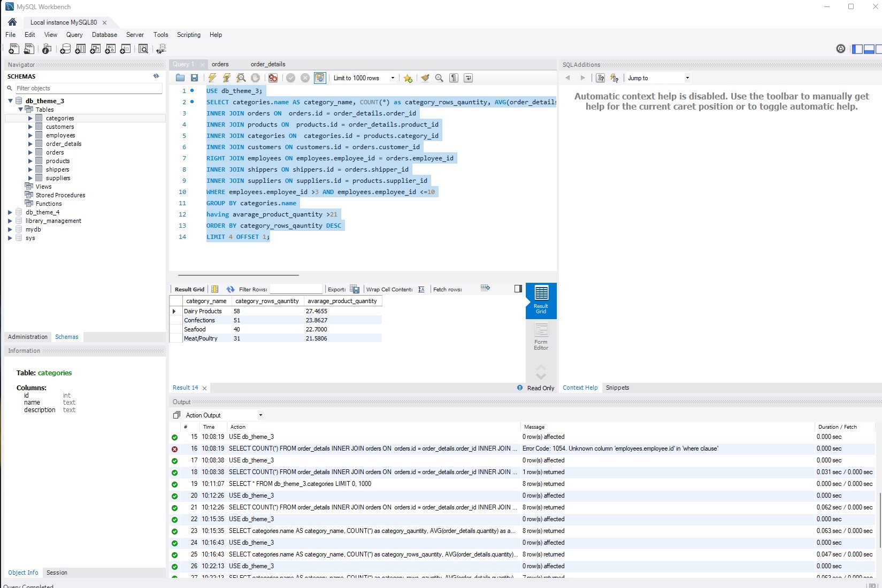Image resolution: width=882 pixels, height=588 pixels.
Task: Toggle autocommit mode button
Action: tap(320, 78)
